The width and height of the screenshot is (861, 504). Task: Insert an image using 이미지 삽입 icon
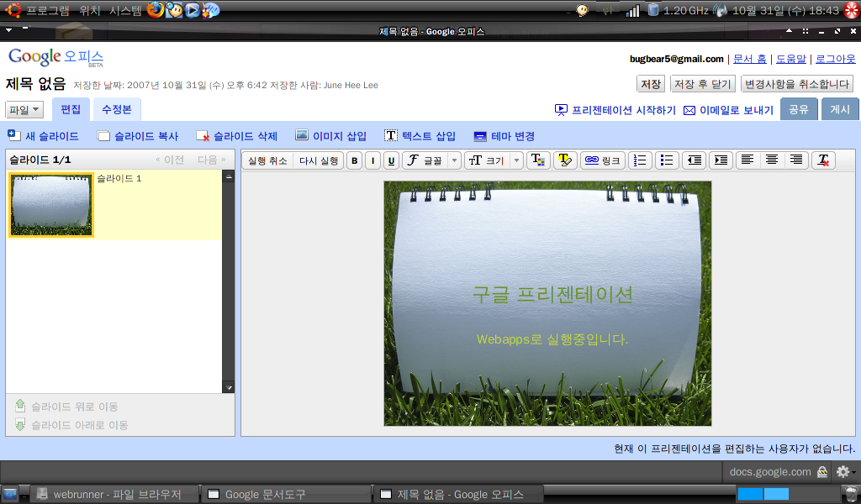(x=302, y=135)
